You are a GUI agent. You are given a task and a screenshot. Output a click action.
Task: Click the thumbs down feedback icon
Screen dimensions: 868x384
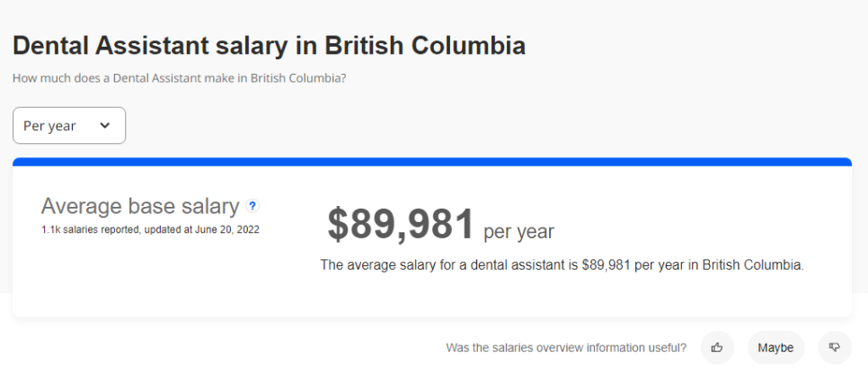pyautogui.click(x=835, y=347)
